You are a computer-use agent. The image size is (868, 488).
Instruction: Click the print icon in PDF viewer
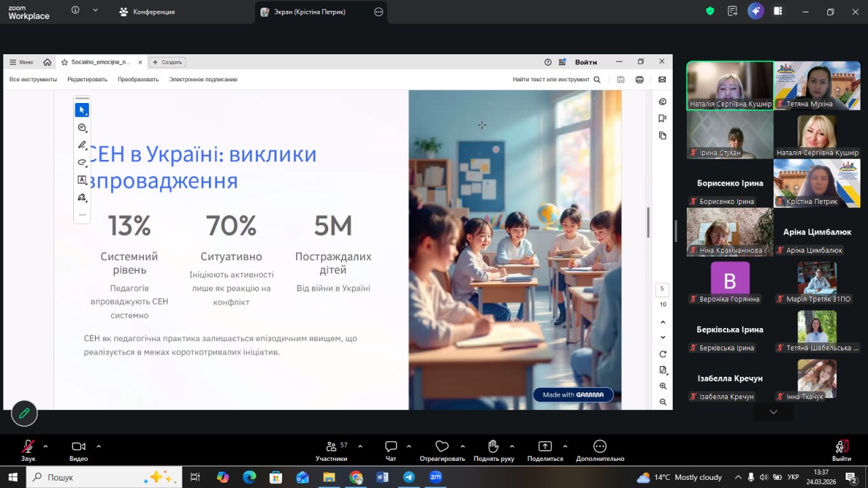[639, 79]
